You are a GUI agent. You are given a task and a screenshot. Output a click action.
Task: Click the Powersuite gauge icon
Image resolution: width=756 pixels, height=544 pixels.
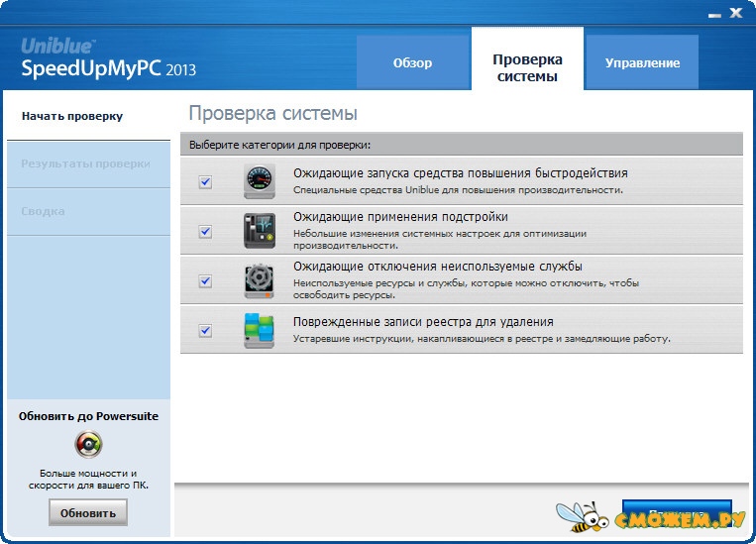coord(88,444)
